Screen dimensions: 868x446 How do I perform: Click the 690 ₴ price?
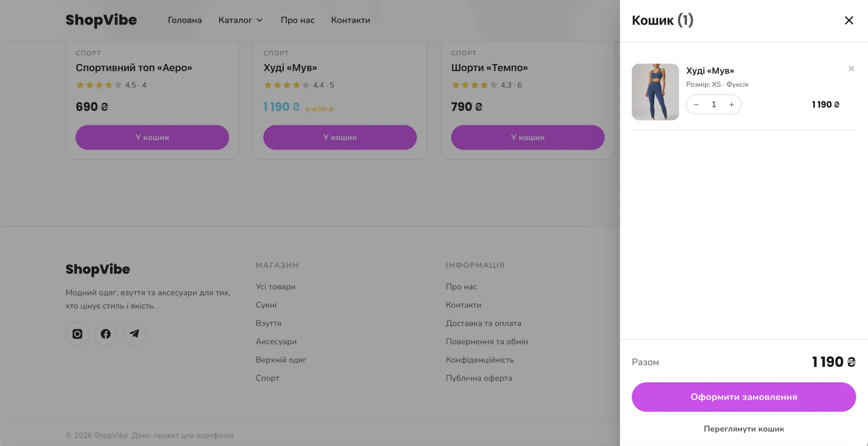[x=92, y=107]
